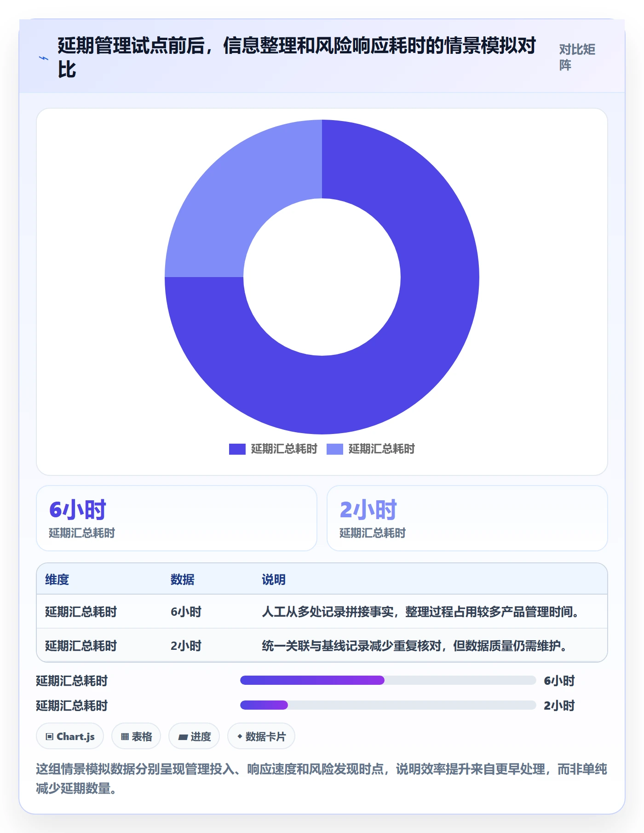
Task: Select the 2小时 data card
Action: (x=467, y=518)
